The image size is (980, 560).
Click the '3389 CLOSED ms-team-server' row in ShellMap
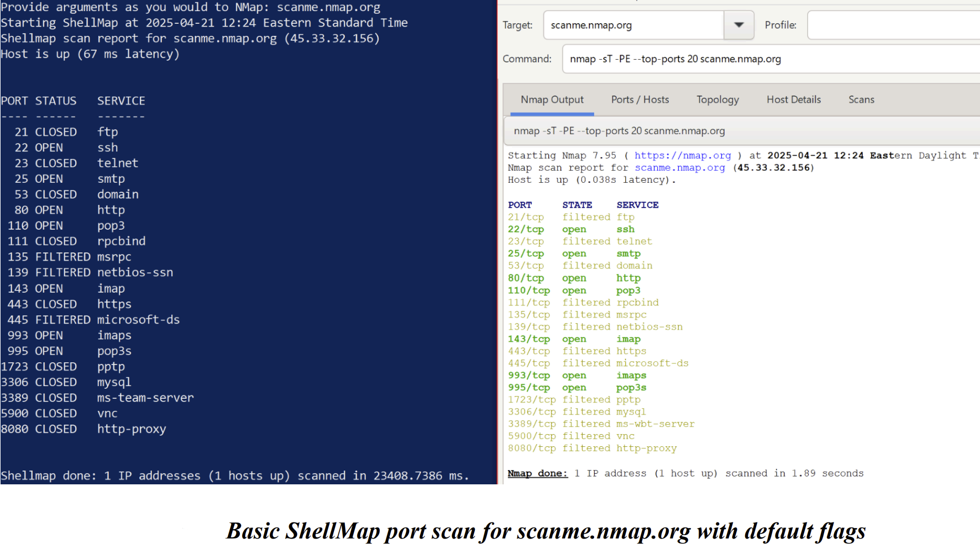(x=97, y=398)
